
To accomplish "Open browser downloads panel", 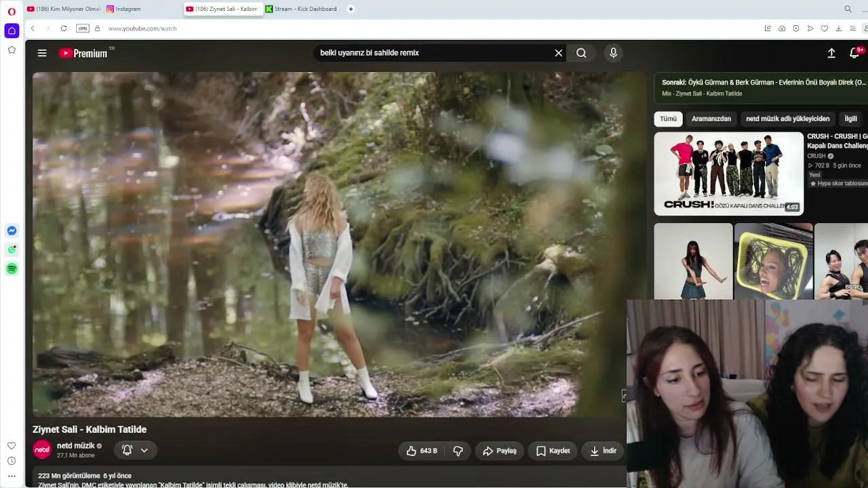I will point(839,28).
